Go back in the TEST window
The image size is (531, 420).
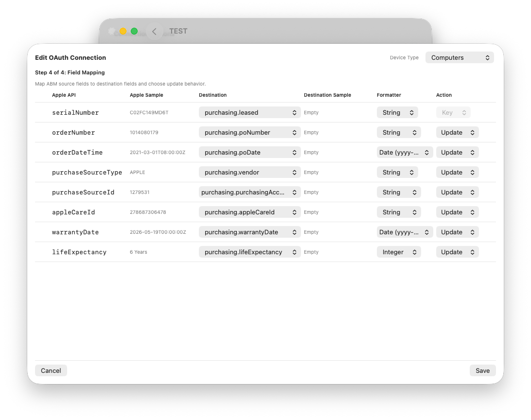(x=155, y=32)
